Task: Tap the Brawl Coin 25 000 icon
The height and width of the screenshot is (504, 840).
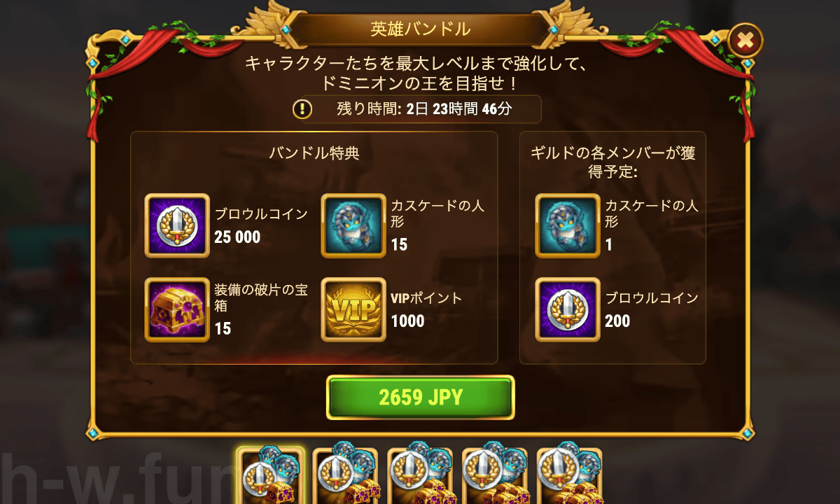Action: point(177,225)
